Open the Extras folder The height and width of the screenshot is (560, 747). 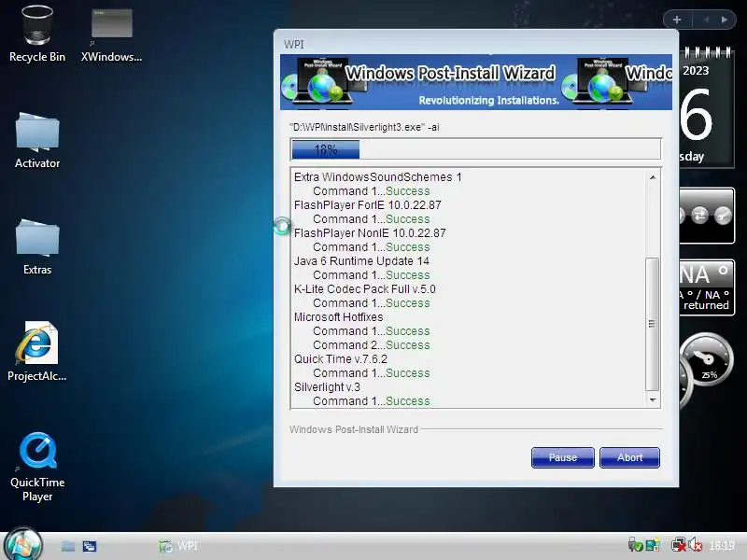tap(37, 247)
